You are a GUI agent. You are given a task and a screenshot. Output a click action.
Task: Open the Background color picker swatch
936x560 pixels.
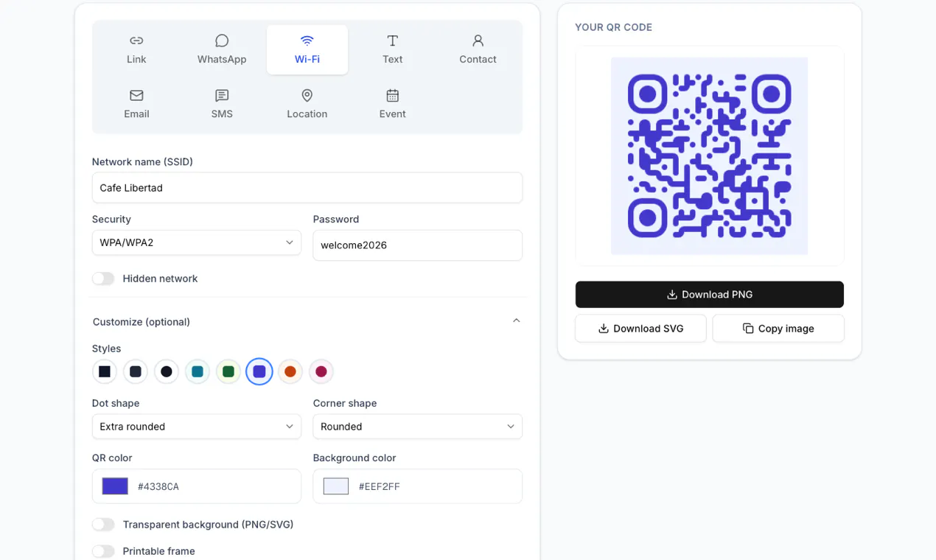pyautogui.click(x=336, y=486)
